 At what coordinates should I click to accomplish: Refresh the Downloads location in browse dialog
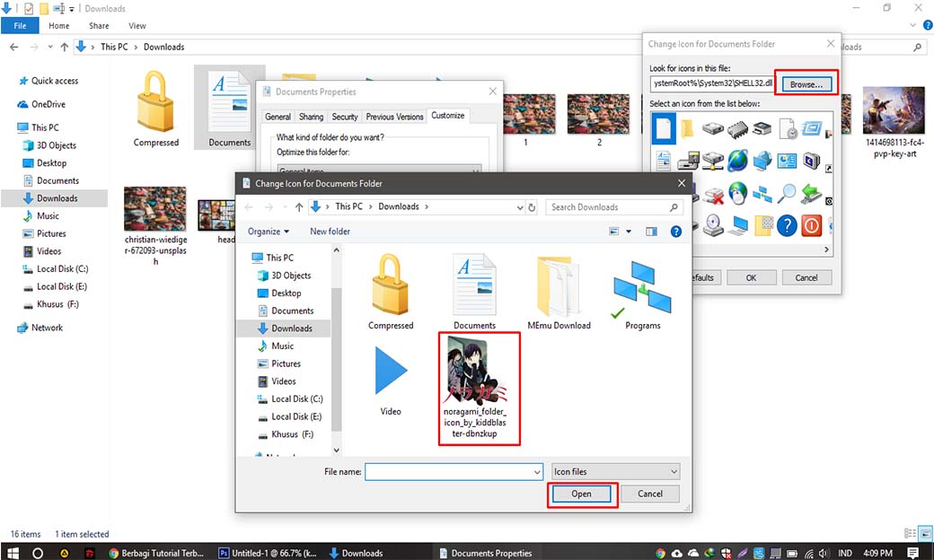(532, 207)
